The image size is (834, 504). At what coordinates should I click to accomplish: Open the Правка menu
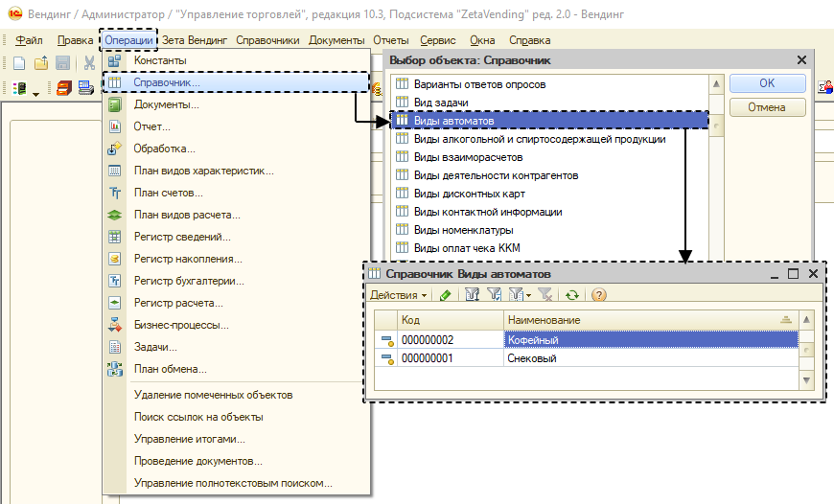pyautogui.click(x=75, y=40)
